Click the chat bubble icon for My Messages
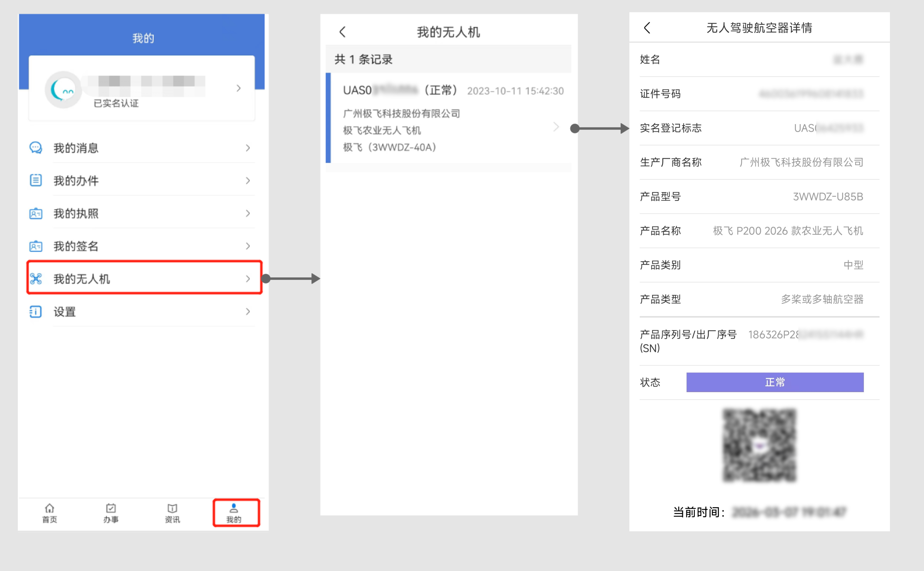Screen dimensions: 924x571 tap(36, 148)
